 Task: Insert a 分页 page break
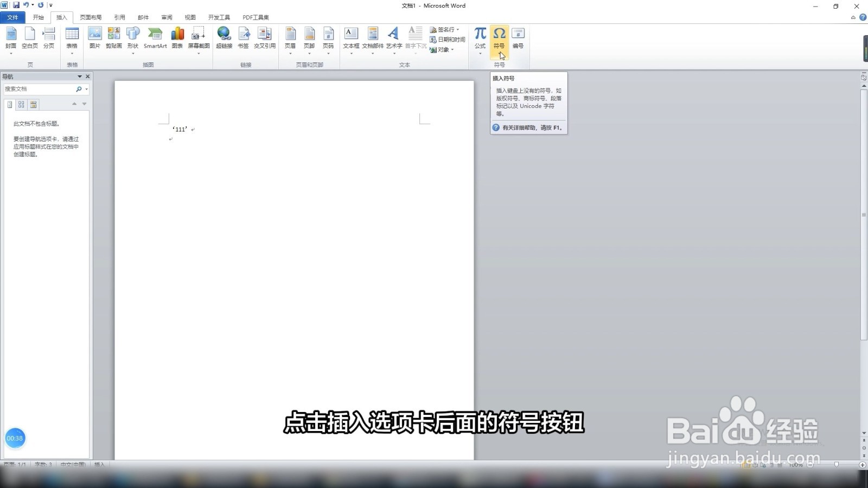pos(49,39)
